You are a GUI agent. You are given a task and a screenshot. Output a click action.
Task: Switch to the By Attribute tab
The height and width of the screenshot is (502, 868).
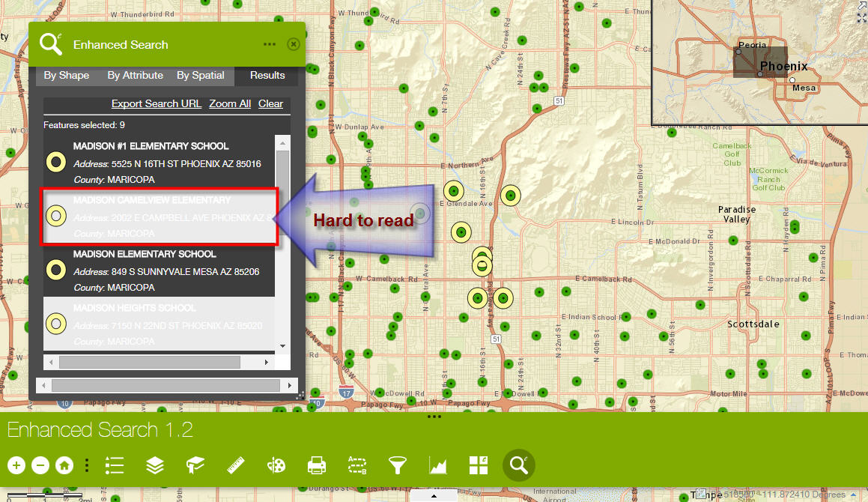click(x=135, y=76)
